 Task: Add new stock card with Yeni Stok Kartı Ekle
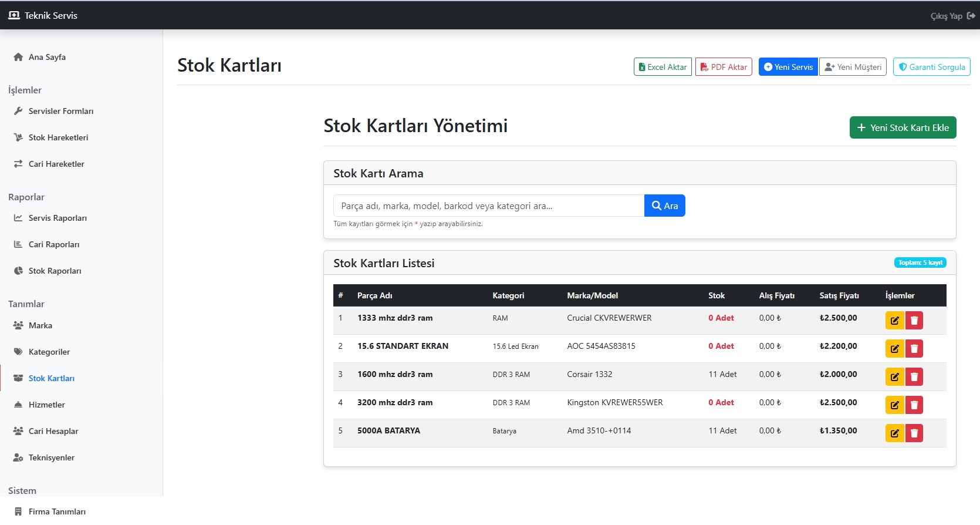903,127
